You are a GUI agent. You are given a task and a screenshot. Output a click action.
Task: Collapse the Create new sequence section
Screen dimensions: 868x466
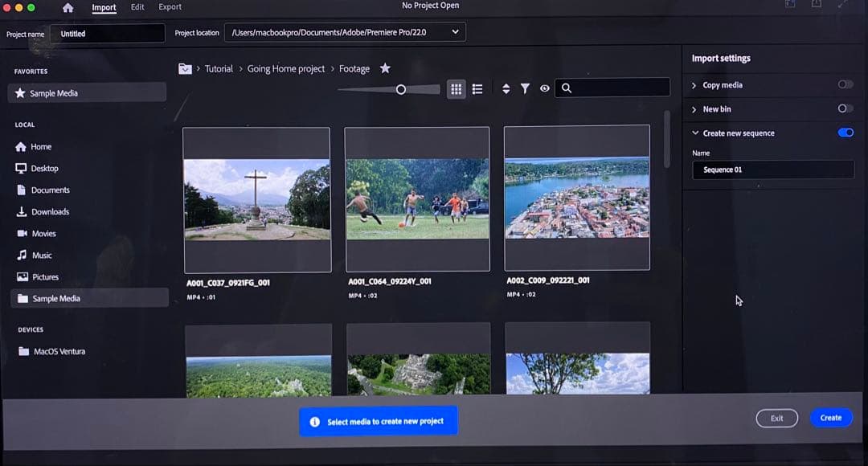694,133
